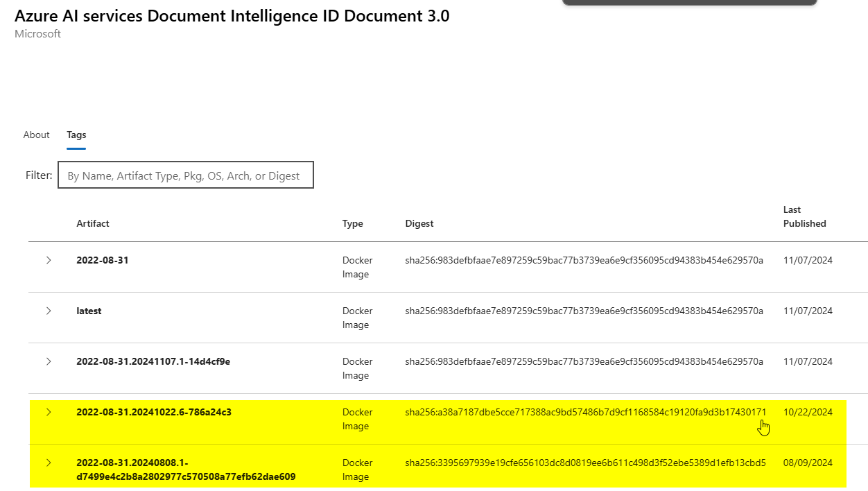Click the Last Published column header
The image size is (868, 491).
[805, 216]
